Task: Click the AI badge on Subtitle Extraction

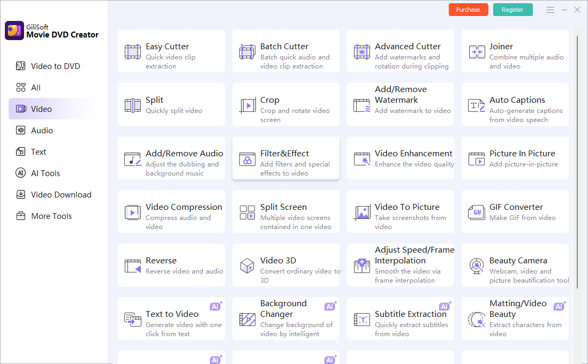Action: 446,306
